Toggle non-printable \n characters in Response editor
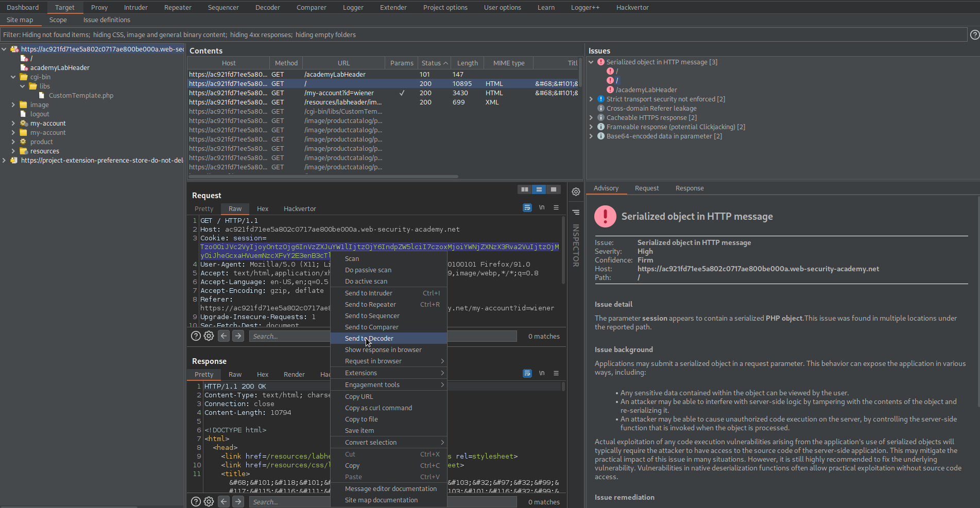Image resolution: width=980 pixels, height=508 pixels. 542,373
